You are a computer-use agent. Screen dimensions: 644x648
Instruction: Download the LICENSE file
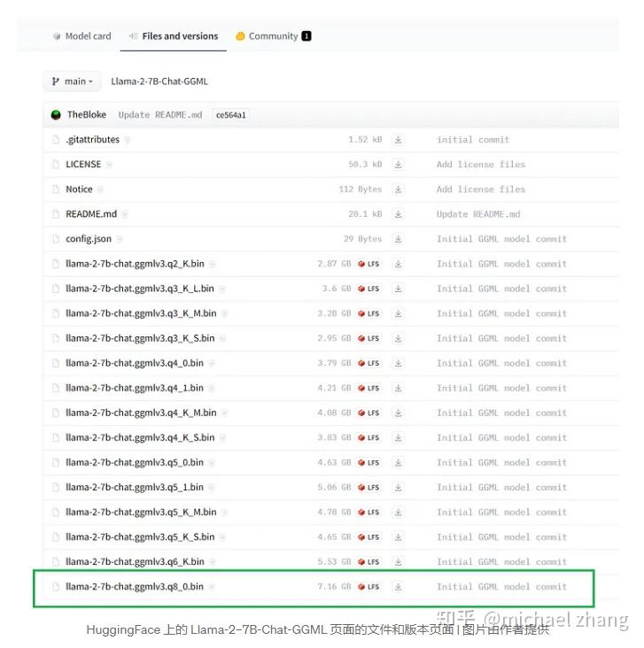pyautogui.click(x=399, y=165)
